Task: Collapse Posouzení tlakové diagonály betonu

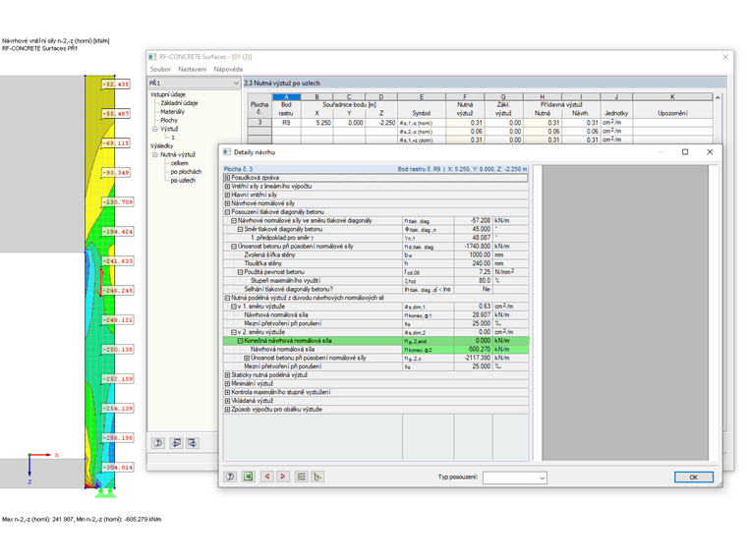Action: tap(227, 212)
